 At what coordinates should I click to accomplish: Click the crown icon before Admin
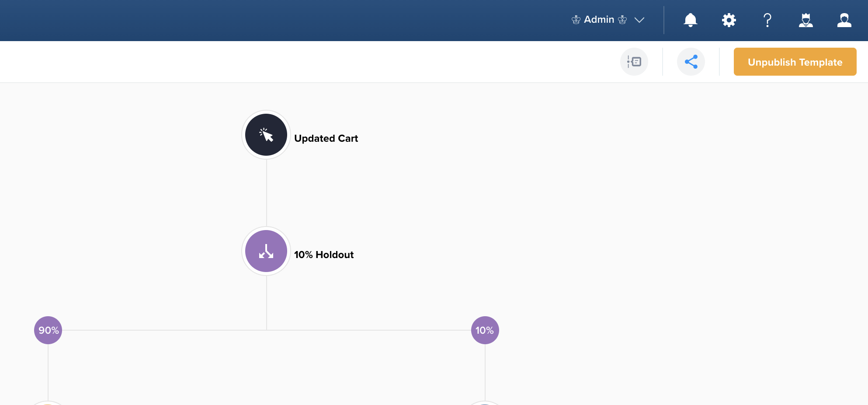(x=576, y=20)
